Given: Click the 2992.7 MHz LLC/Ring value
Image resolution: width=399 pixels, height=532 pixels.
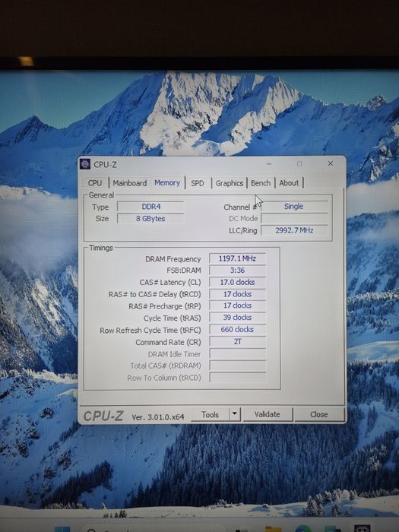Looking at the screenshot, I should click(294, 230).
